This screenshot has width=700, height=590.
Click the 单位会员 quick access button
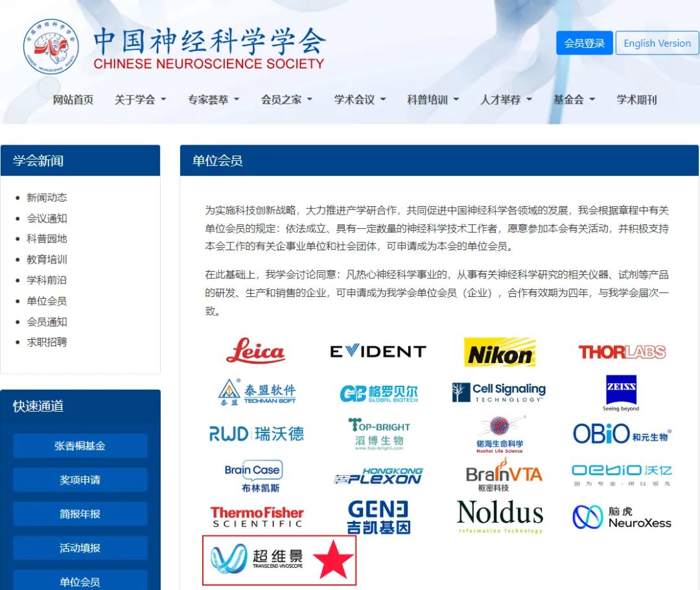80,582
